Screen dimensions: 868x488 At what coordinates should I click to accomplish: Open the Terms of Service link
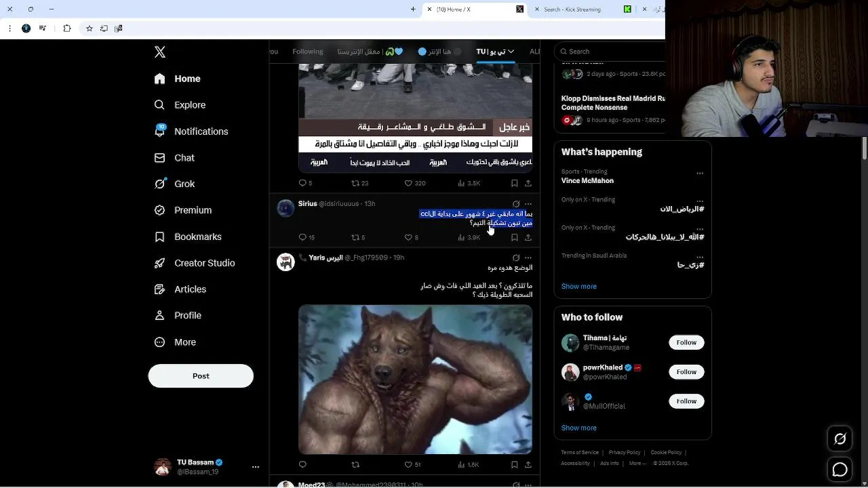click(580, 453)
